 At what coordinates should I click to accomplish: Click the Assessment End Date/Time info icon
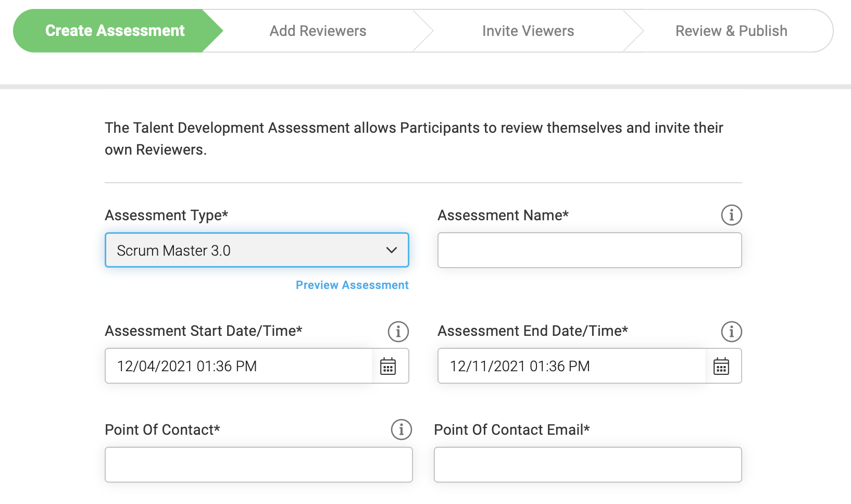point(731,331)
